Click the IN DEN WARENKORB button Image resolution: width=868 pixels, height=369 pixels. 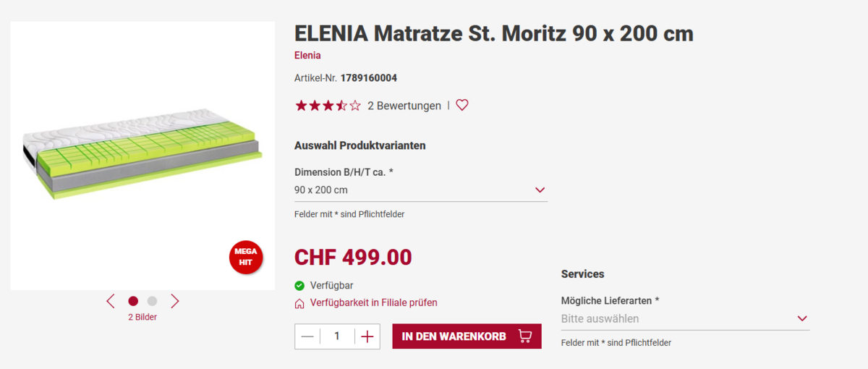[467, 336]
